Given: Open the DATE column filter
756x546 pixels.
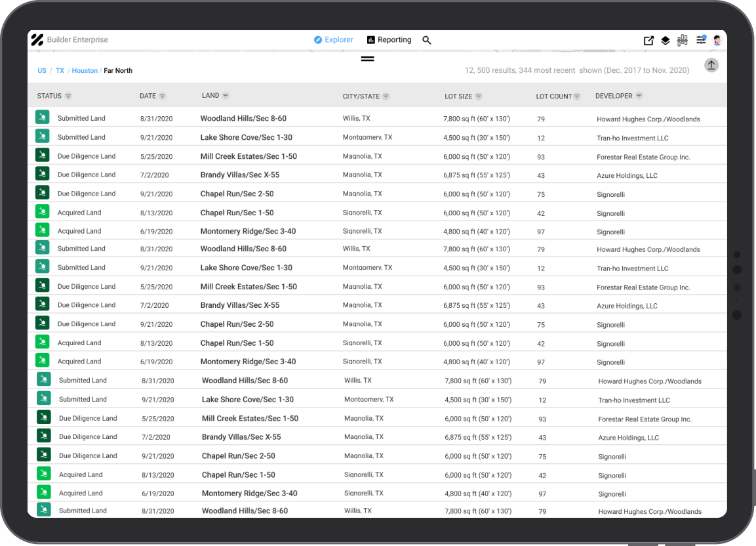Looking at the screenshot, I should point(163,96).
